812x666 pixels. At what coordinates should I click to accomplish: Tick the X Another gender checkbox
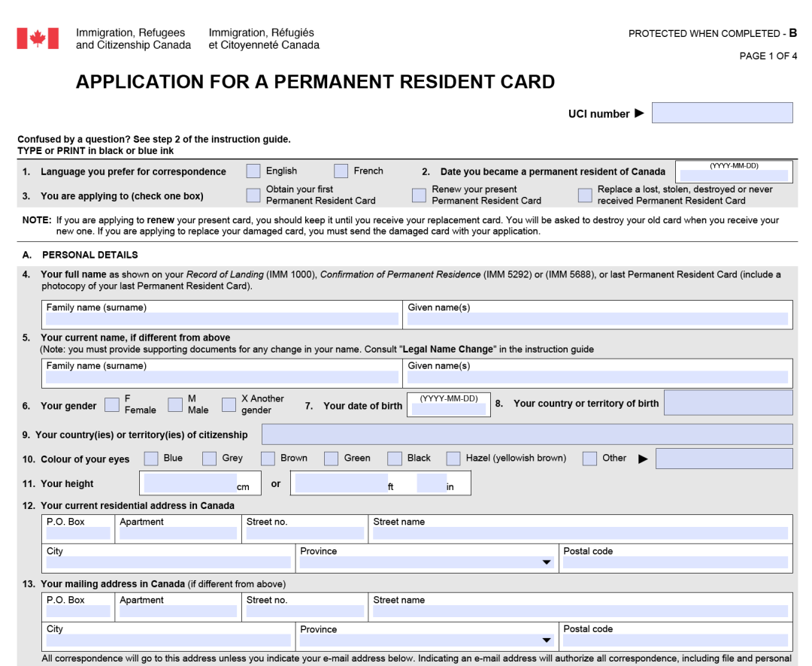tap(229, 405)
